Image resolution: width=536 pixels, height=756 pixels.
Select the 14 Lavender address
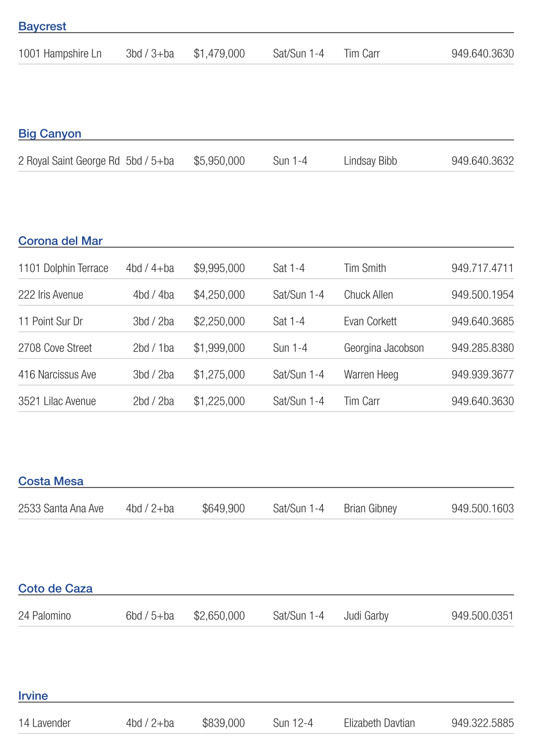44,723
